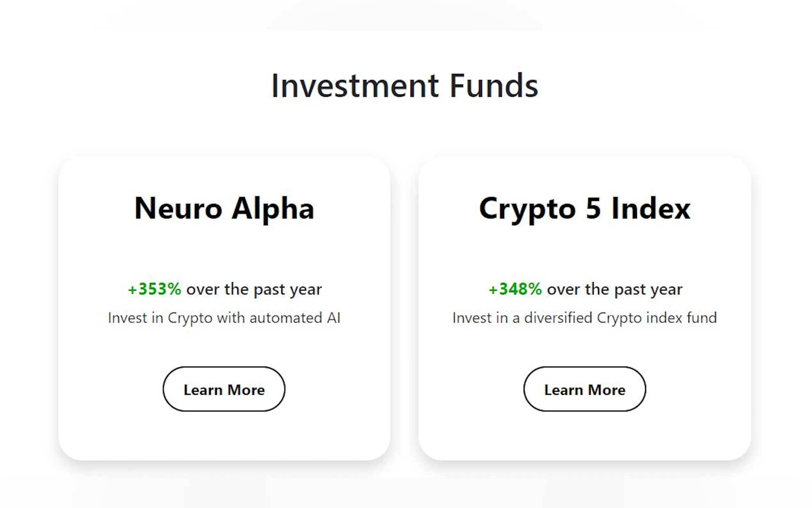Click the "AI" text ending Neuro Alpha description
The width and height of the screenshot is (812, 508).
334,318
